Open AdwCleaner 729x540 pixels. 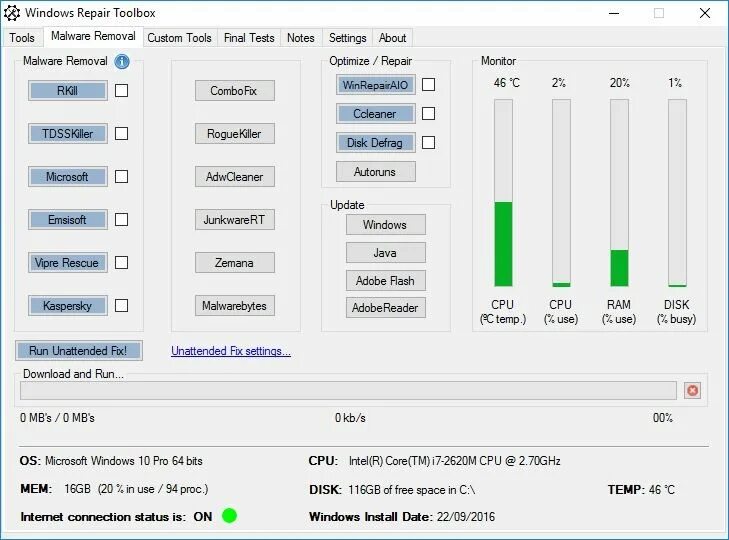click(235, 177)
